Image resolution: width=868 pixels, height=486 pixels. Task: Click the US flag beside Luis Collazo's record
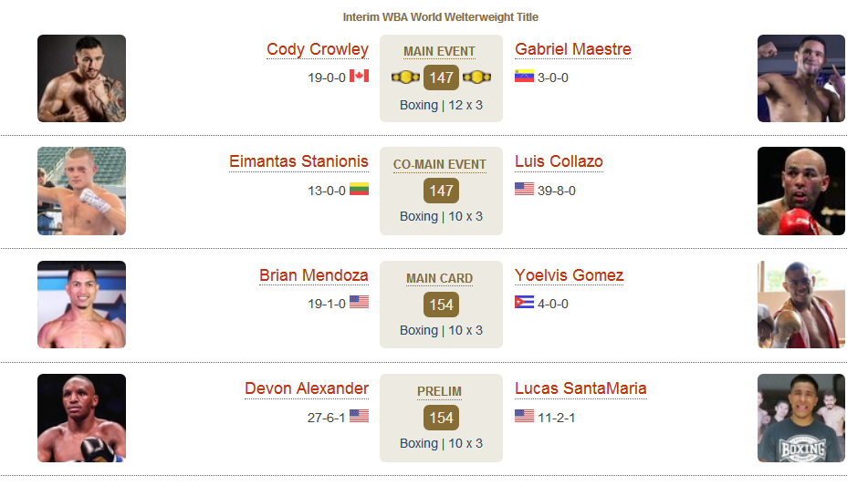(x=524, y=189)
